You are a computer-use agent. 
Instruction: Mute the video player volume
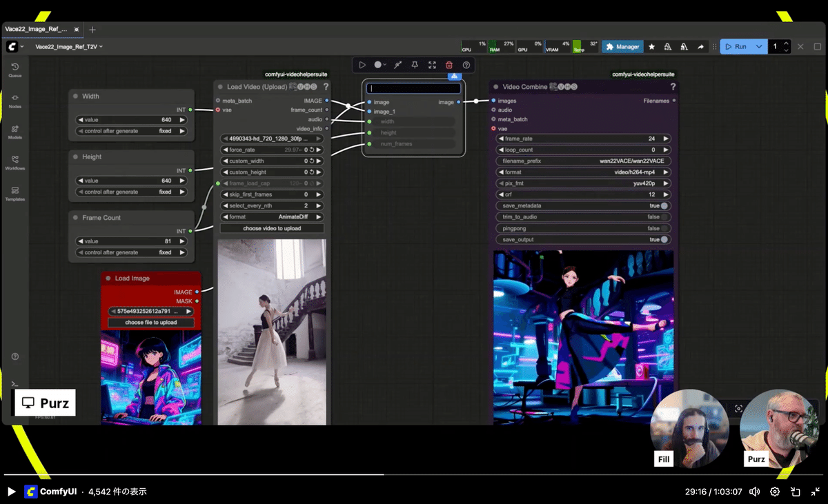[755, 492]
